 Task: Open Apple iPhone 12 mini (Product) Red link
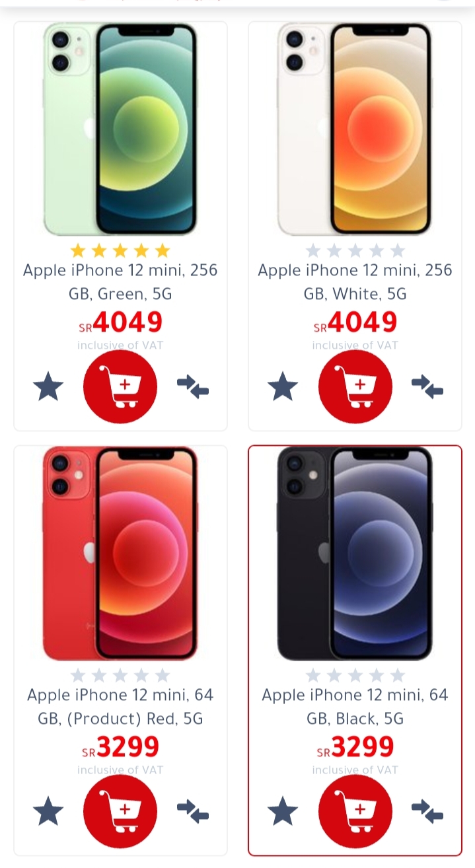coord(120,707)
